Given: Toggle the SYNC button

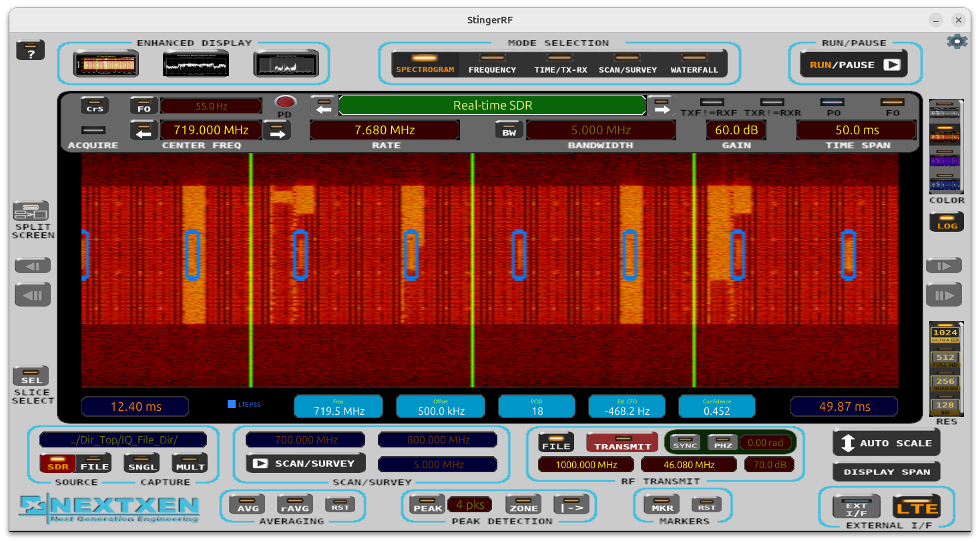Looking at the screenshot, I should click(685, 442).
